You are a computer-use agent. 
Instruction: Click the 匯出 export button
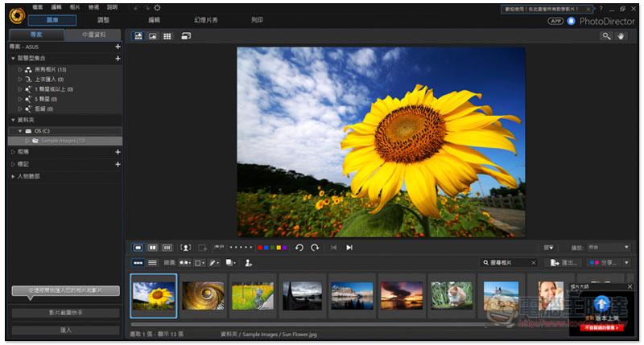coord(564,262)
